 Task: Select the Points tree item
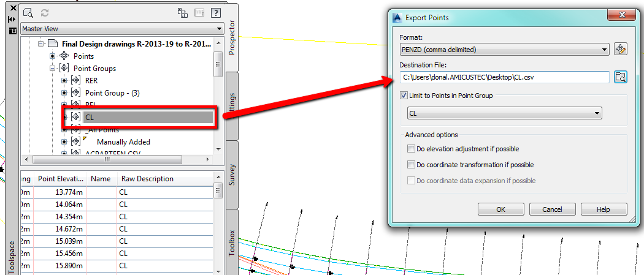[84, 56]
